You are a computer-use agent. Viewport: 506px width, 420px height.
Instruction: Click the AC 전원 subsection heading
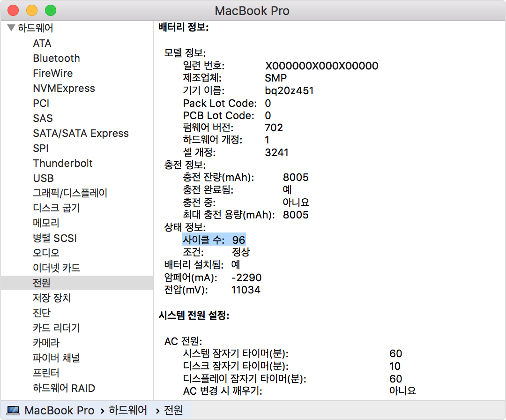(x=183, y=341)
